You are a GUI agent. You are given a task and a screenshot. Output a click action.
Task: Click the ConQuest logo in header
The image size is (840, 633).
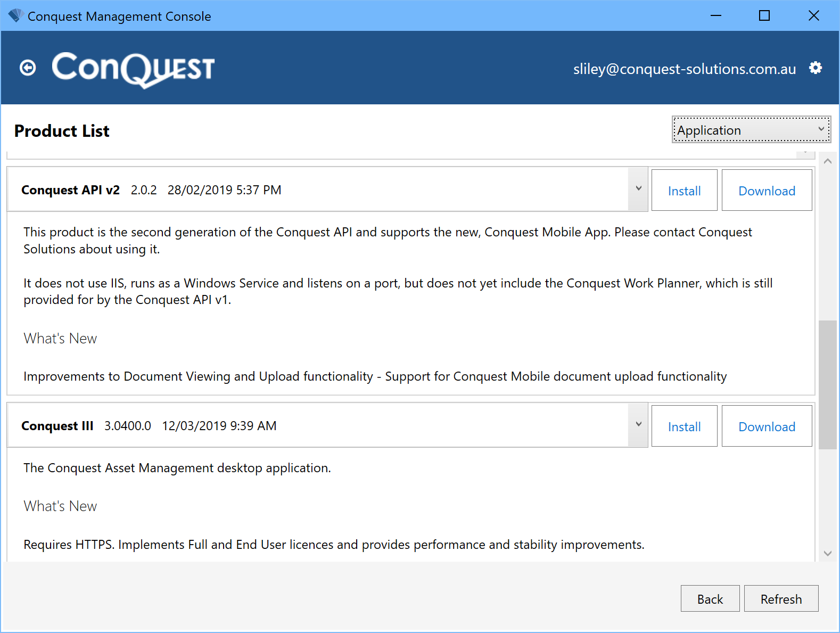click(x=133, y=70)
